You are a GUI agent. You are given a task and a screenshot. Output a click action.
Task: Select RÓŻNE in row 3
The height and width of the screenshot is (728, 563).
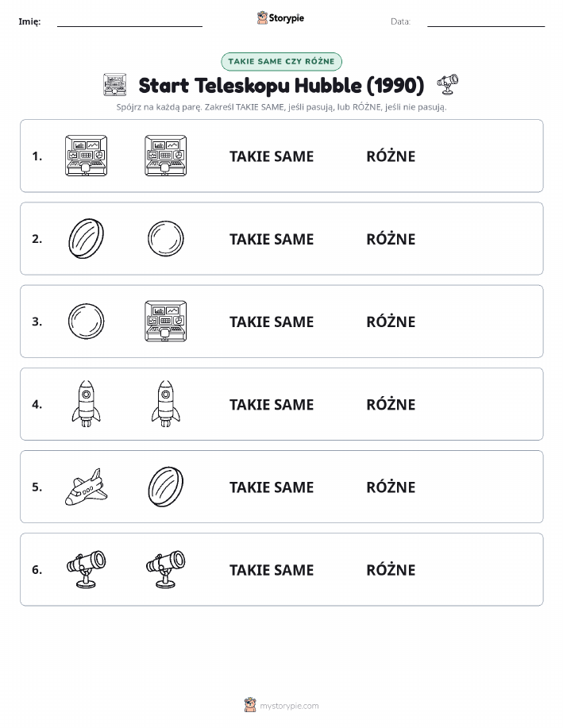pyautogui.click(x=391, y=322)
